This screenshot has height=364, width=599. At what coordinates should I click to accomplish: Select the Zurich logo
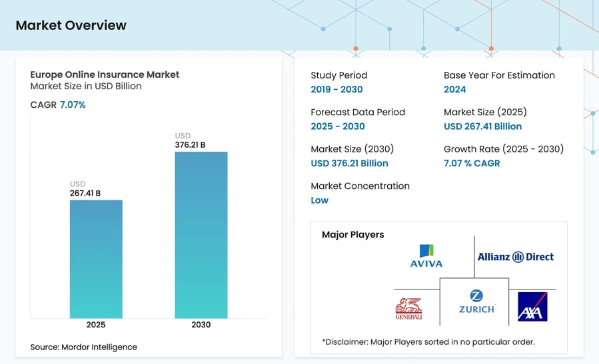[x=477, y=302]
